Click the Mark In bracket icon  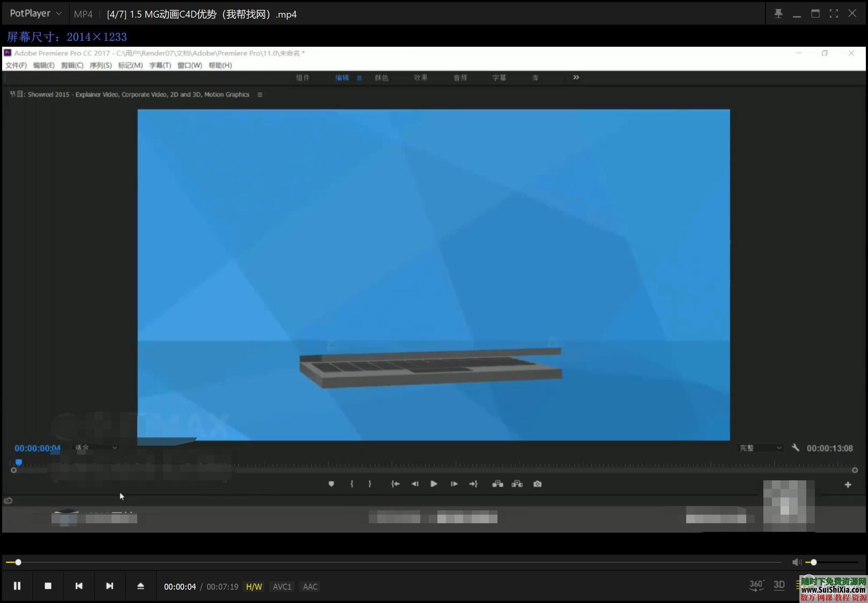(x=352, y=484)
